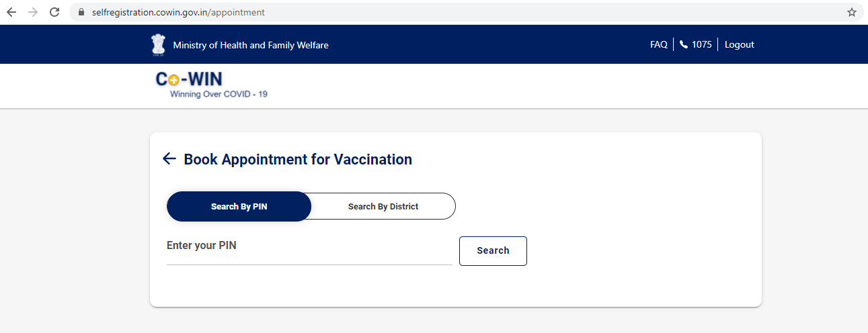Screen dimensions: 868x333
Task: Click Ministry of Health and Family Welfare text
Action: [x=251, y=45]
